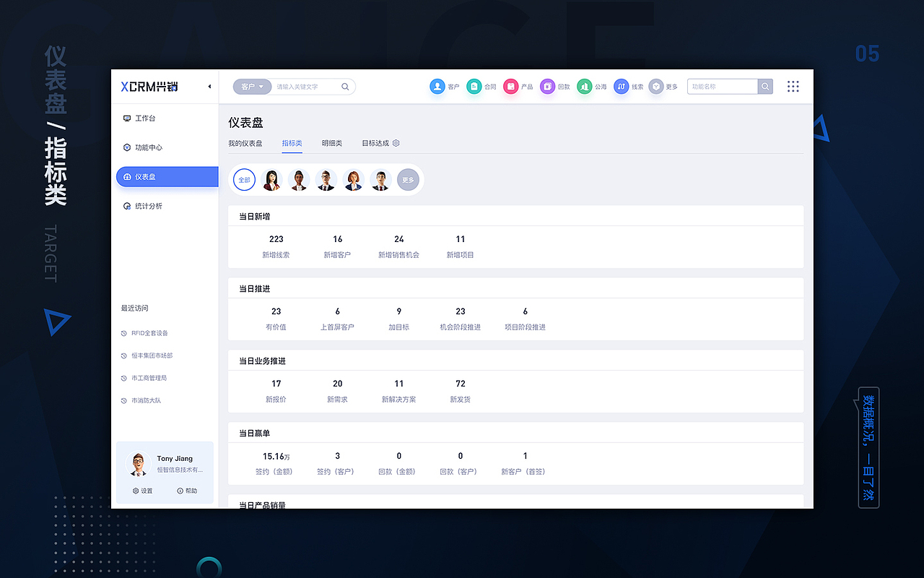Click the 15.16万 签约（金额） metric
Viewport: 924px width, 578px height.
pyautogui.click(x=276, y=463)
